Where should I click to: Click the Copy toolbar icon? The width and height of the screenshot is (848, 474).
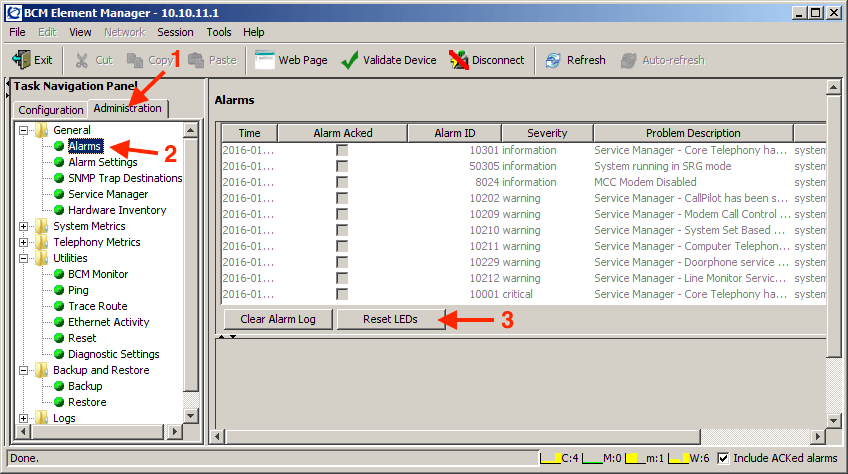[135, 60]
